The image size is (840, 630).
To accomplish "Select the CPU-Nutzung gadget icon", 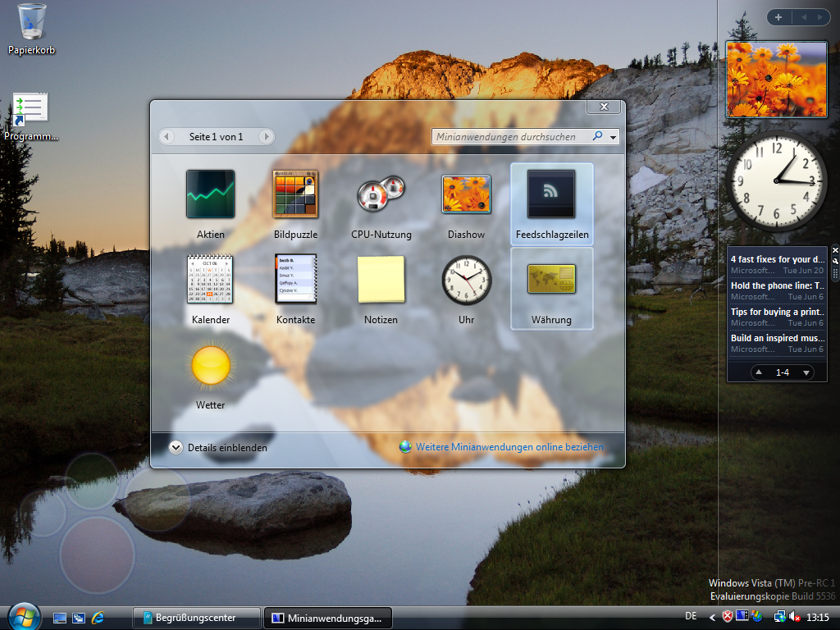I will 381,194.
